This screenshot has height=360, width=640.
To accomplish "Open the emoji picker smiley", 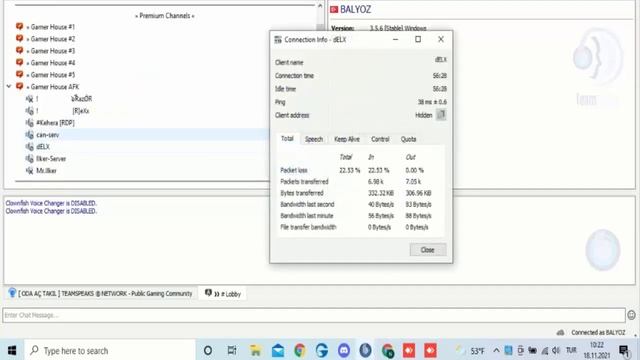I will (631, 315).
